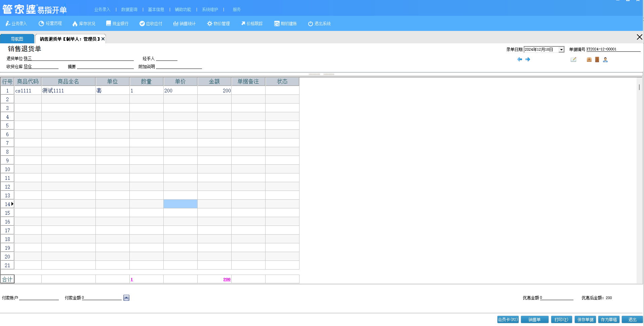644x326 pixels.
Task: Click the 会员卡(F2) button
Action: 508,320
